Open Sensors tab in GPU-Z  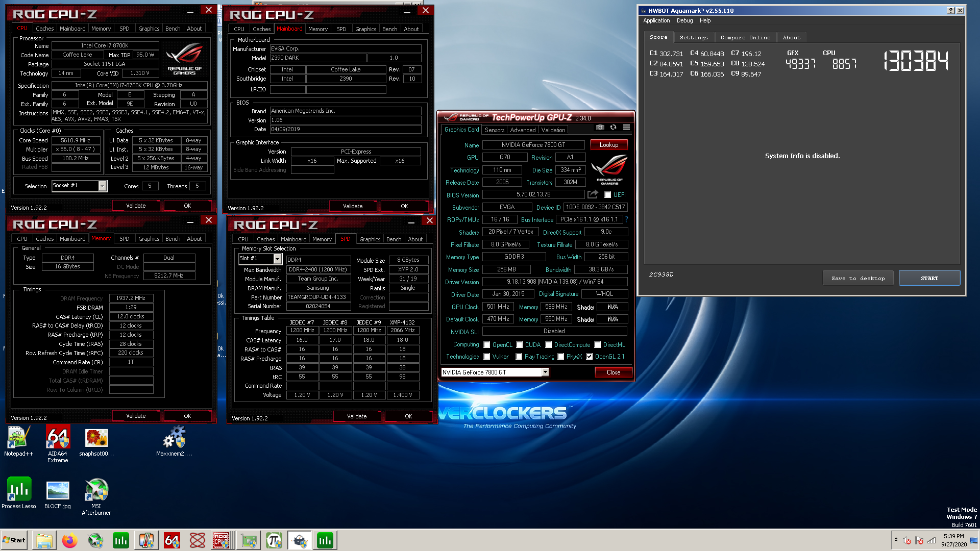point(494,130)
